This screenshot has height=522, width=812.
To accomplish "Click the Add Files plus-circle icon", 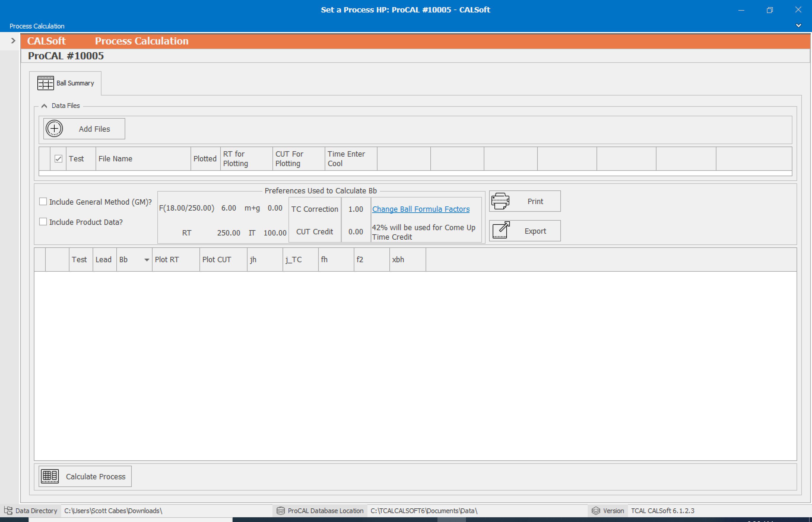I will [54, 129].
